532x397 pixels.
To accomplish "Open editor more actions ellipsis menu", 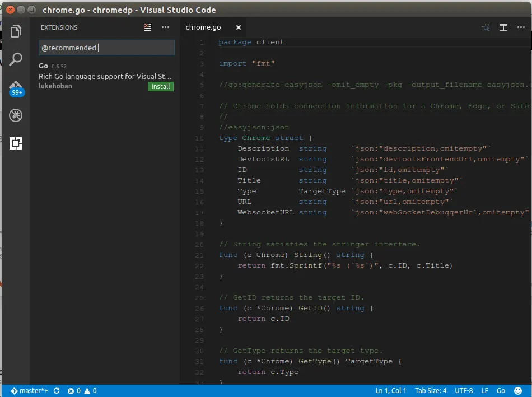I will (x=521, y=27).
